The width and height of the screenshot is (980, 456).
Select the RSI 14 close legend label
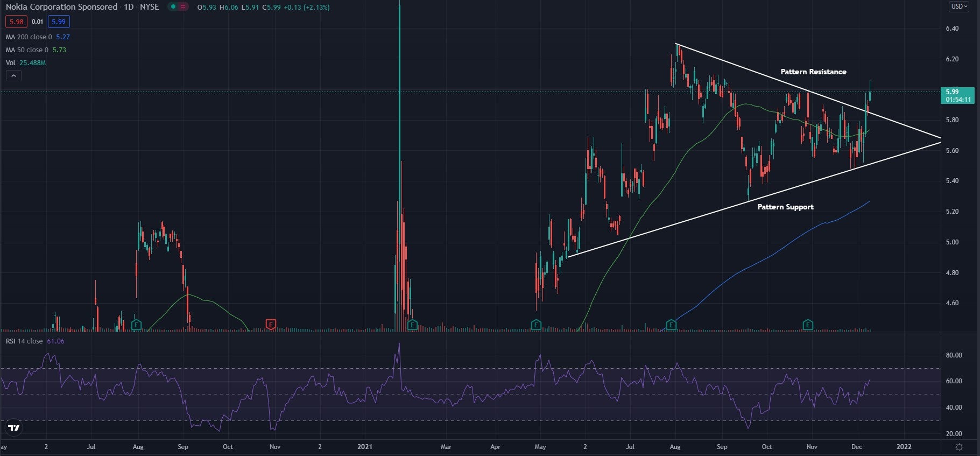click(x=25, y=341)
